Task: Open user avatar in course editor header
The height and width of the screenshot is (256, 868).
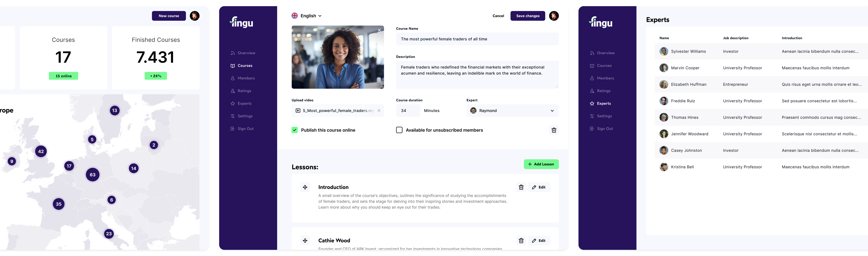Action: [554, 16]
